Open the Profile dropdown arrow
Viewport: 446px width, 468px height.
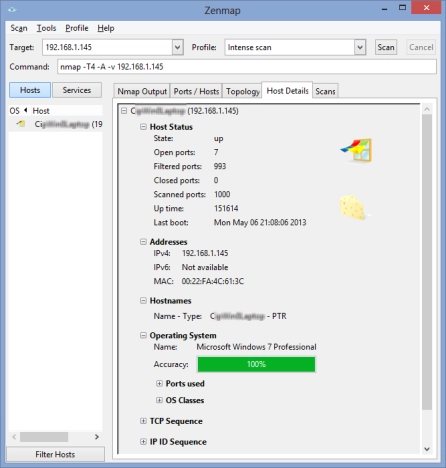pyautogui.click(x=360, y=47)
